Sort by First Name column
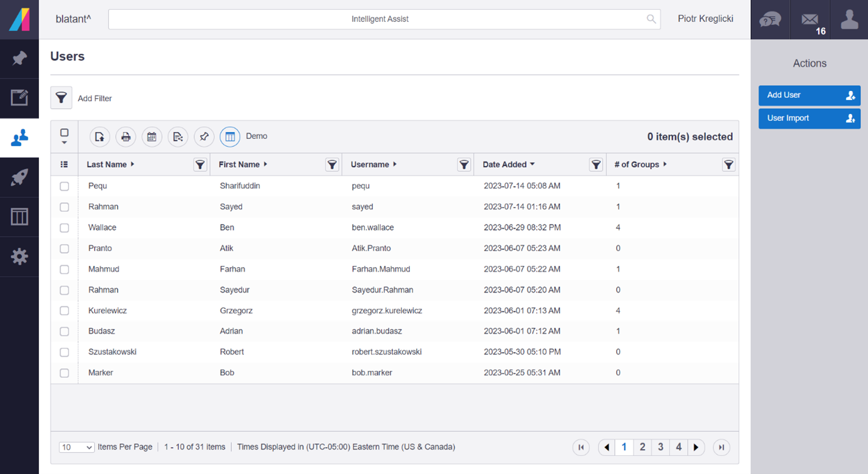This screenshot has height=474, width=868. click(x=243, y=164)
